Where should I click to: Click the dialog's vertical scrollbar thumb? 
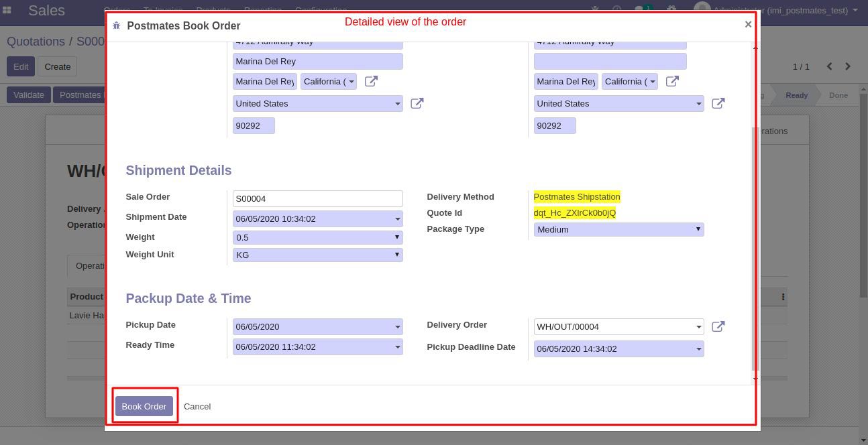coord(755,248)
